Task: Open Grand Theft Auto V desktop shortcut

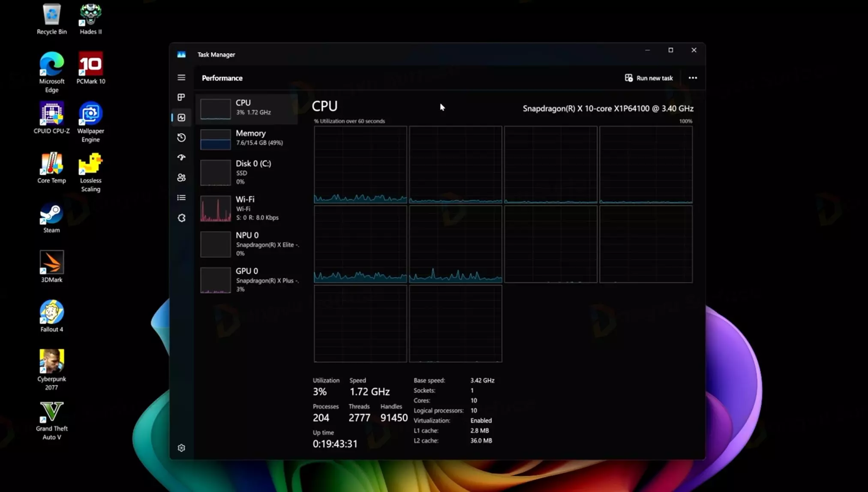Action: point(51,421)
